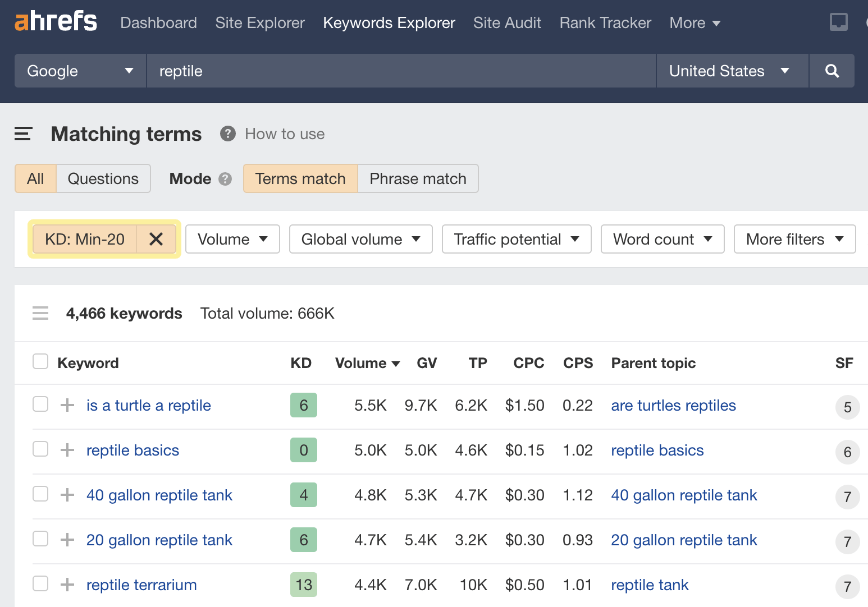Image resolution: width=868 pixels, height=607 pixels.
Task: Open Rank Tracker from the navigation bar
Action: (605, 22)
